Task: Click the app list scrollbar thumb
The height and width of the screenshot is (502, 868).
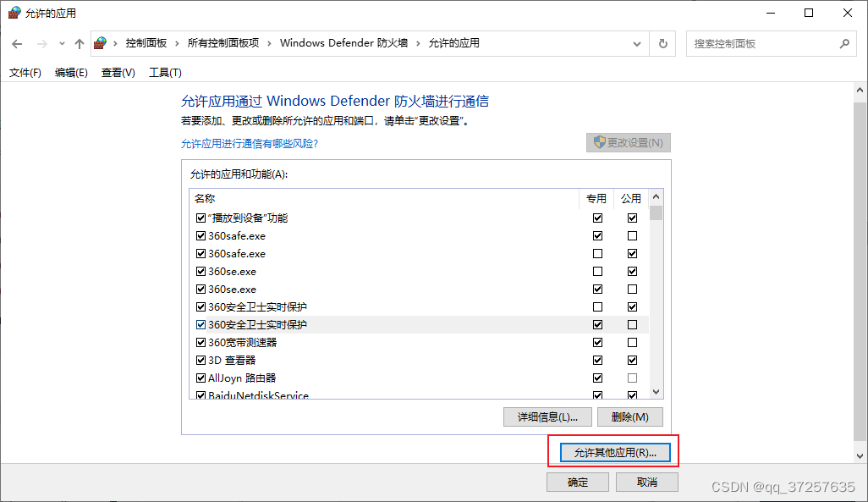Action: click(x=656, y=212)
